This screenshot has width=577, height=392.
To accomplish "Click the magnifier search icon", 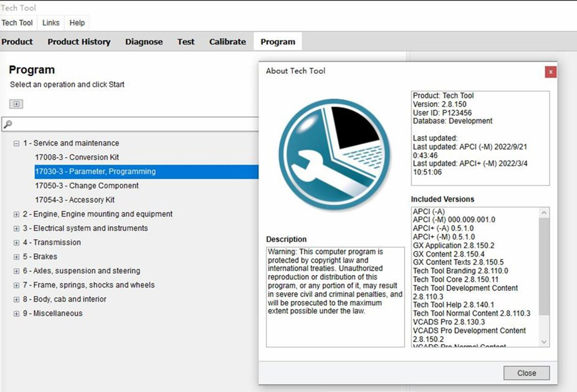I will point(8,124).
